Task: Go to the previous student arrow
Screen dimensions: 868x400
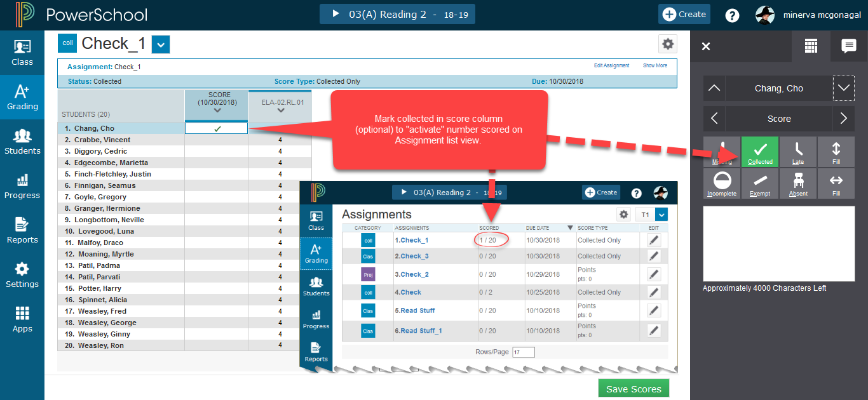Action: [714, 88]
